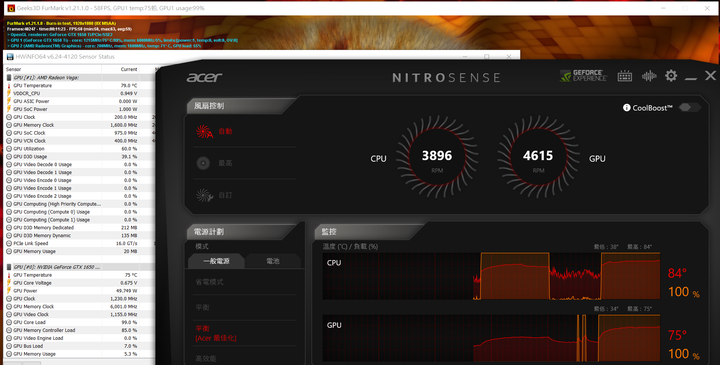This screenshot has width=720, height=365.
Task: Click gauge icon next to GPU Bus Load
Action: [9, 346]
